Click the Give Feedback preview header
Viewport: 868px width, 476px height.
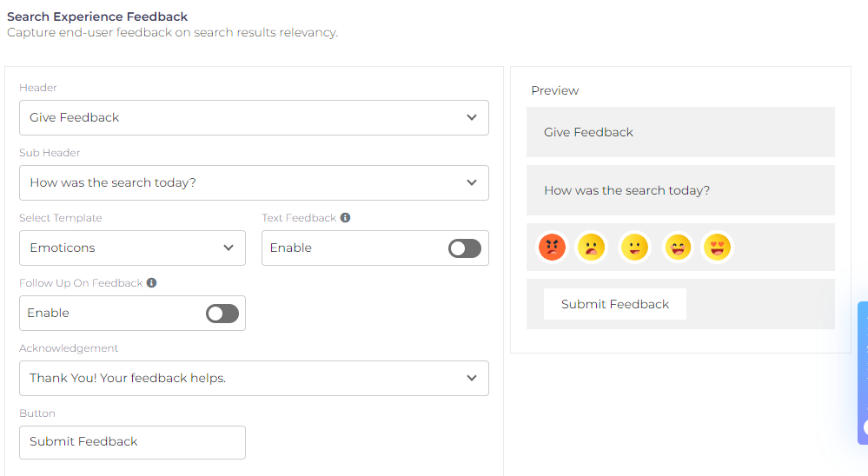tap(588, 132)
